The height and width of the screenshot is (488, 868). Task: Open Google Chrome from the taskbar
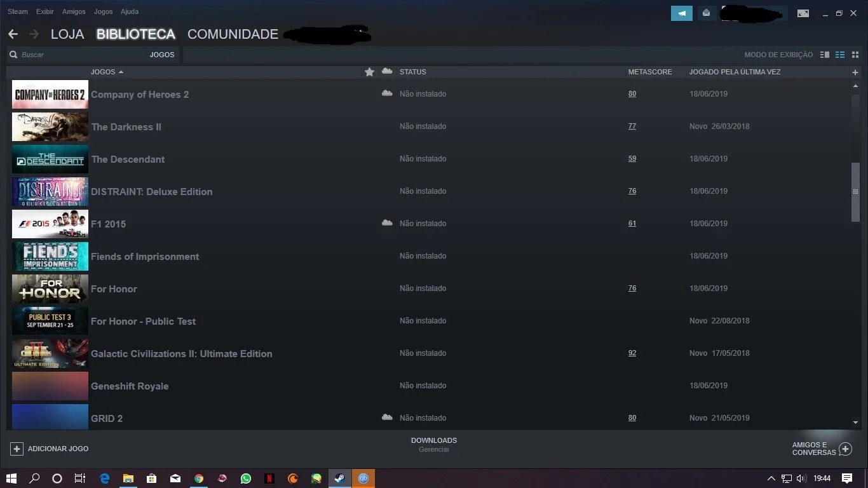(x=199, y=478)
